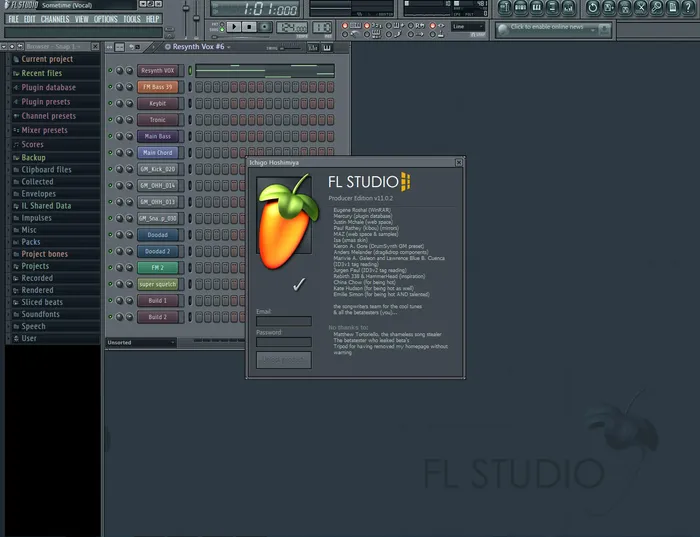Select the GM_Kick_020 channel button
The image size is (700, 537).
coord(158,169)
